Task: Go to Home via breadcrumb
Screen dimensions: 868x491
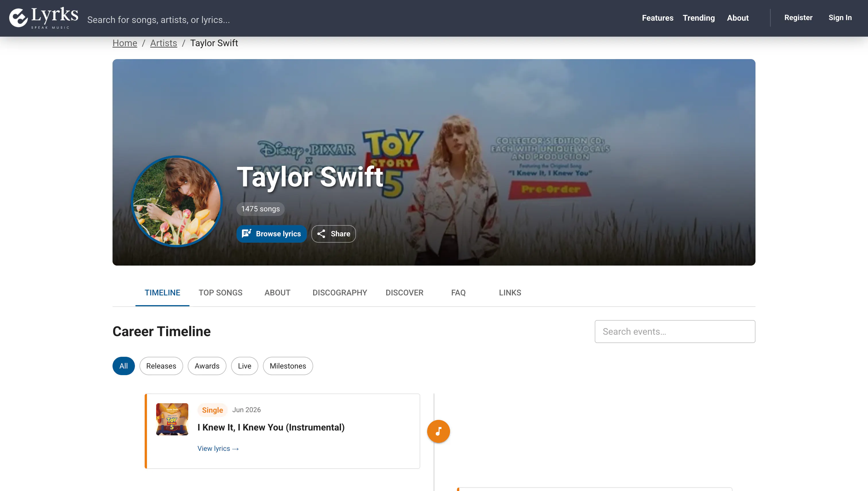Action: (125, 43)
